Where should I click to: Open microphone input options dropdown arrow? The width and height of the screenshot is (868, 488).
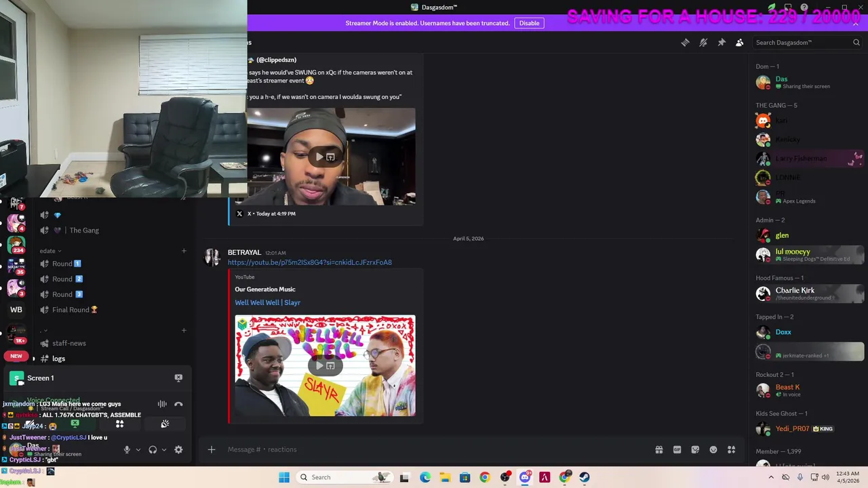(138, 449)
